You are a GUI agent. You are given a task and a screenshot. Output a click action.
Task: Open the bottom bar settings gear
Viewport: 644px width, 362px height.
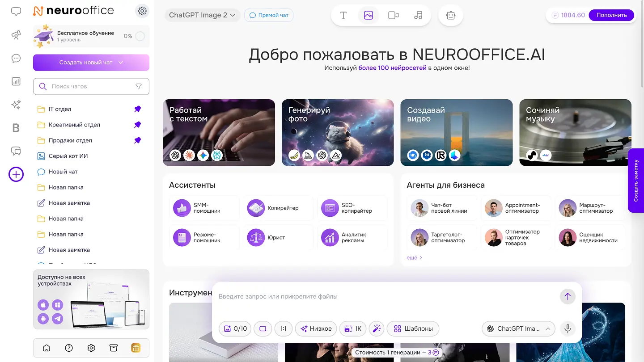[x=91, y=348]
